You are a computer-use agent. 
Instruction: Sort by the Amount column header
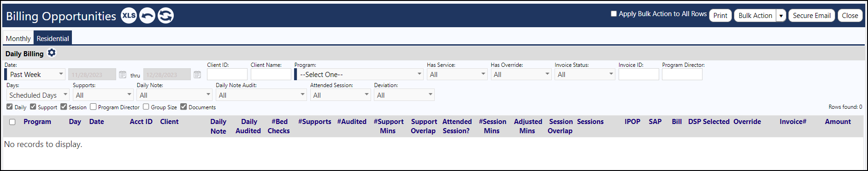(x=838, y=122)
